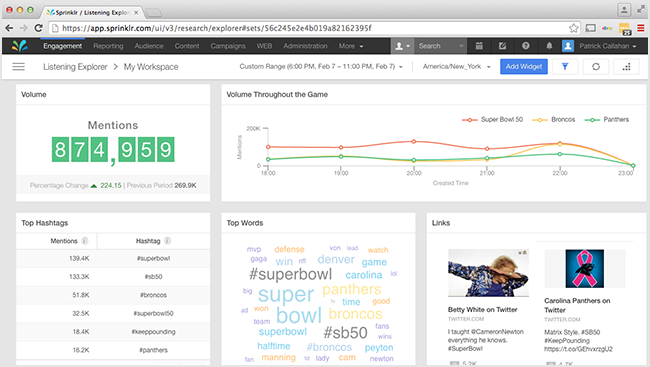Open the compose/edit icon
Screen dimensions: 650x367
[502, 46]
